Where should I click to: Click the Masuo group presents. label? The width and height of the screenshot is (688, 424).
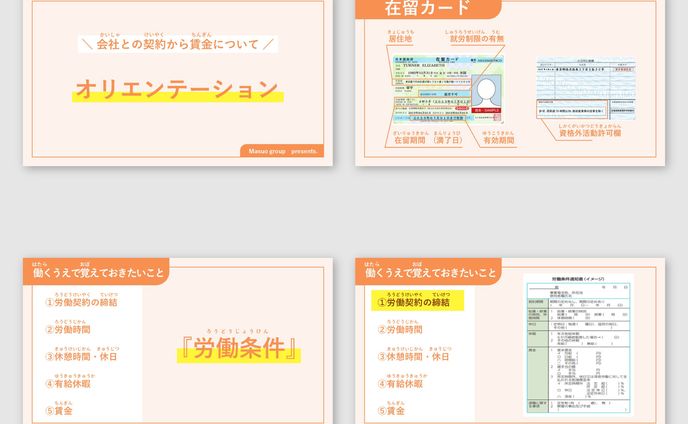click(x=281, y=151)
